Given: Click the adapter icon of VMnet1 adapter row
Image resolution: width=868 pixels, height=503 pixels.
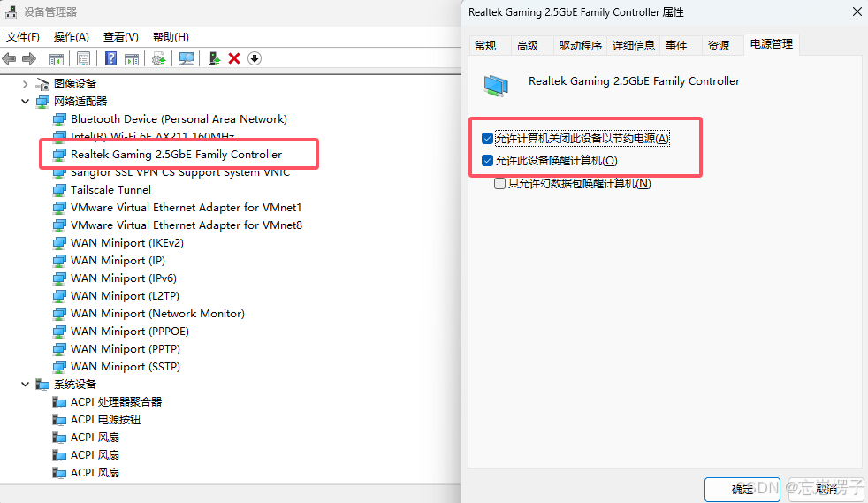Looking at the screenshot, I should tap(59, 208).
